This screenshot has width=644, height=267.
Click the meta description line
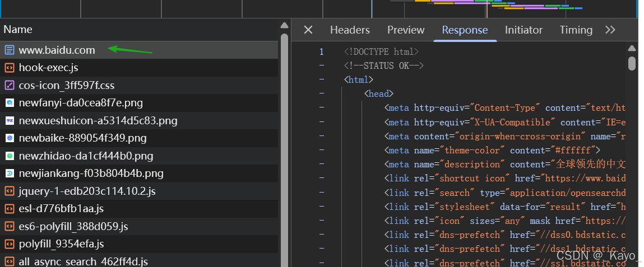coord(505,164)
